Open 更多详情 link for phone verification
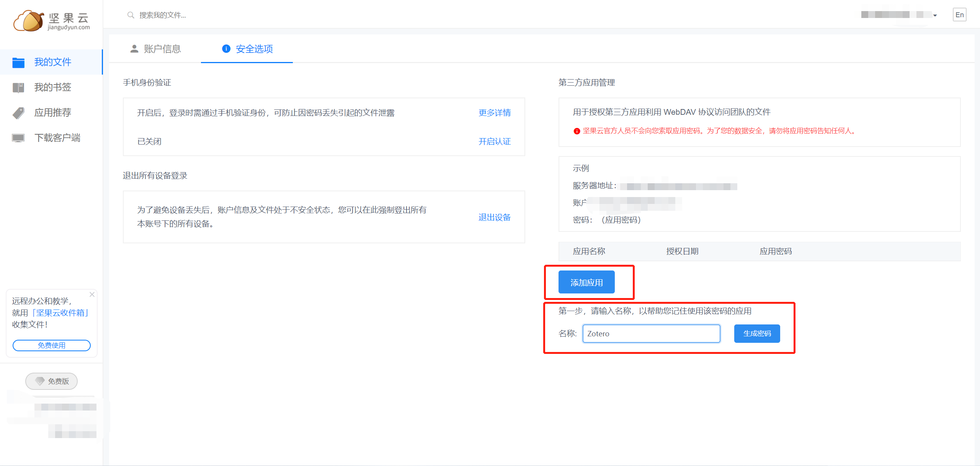The width and height of the screenshot is (980, 466). [494, 113]
